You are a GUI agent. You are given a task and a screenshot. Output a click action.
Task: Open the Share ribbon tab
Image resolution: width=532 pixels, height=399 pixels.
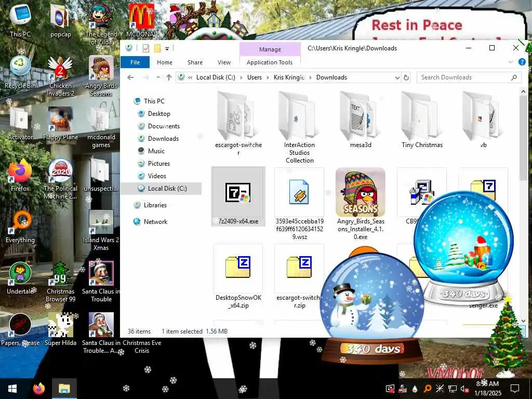(195, 62)
